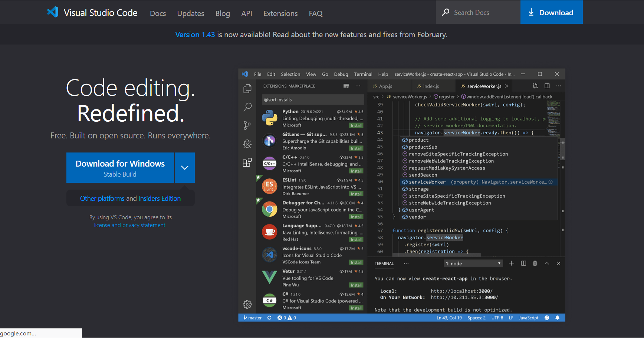Click the ESLint extension icon

[x=270, y=186]
